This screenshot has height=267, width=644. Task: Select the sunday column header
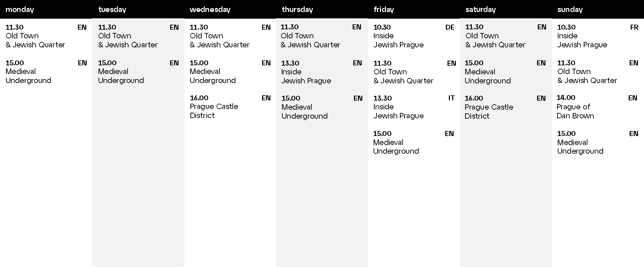[570, 9]
